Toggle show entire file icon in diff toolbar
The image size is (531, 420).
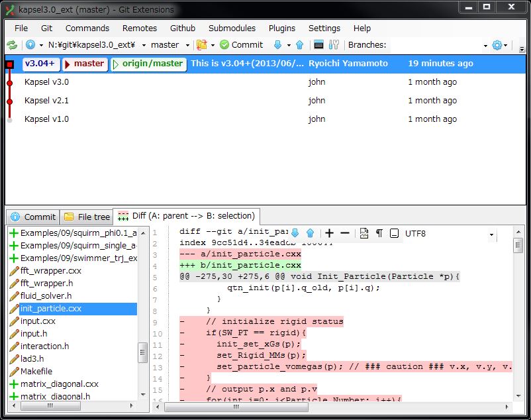[364, 233]
